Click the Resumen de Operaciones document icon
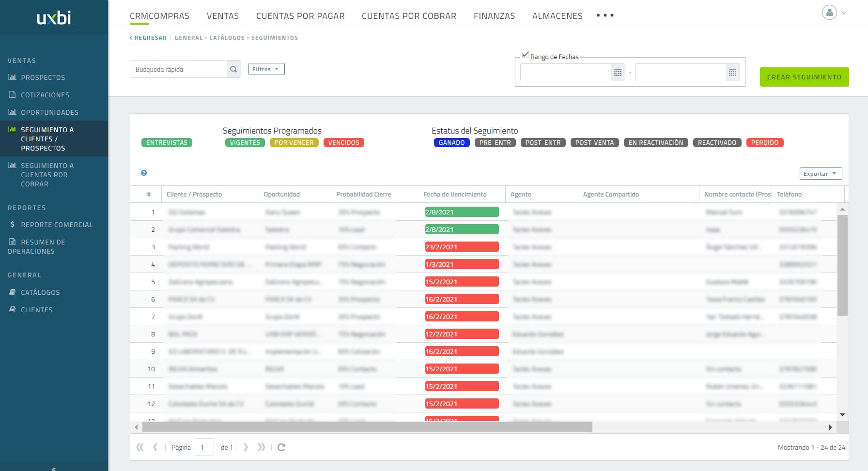Screen dimensions: 868x471 [13, 242]
